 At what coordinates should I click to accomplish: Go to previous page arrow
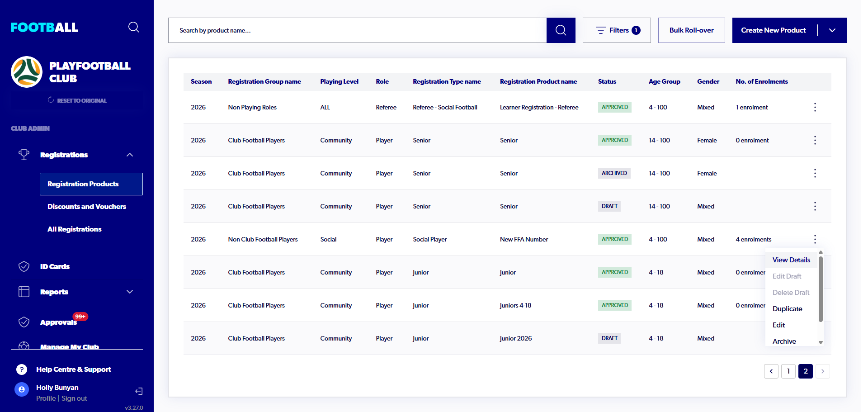[x=771, y=371]
